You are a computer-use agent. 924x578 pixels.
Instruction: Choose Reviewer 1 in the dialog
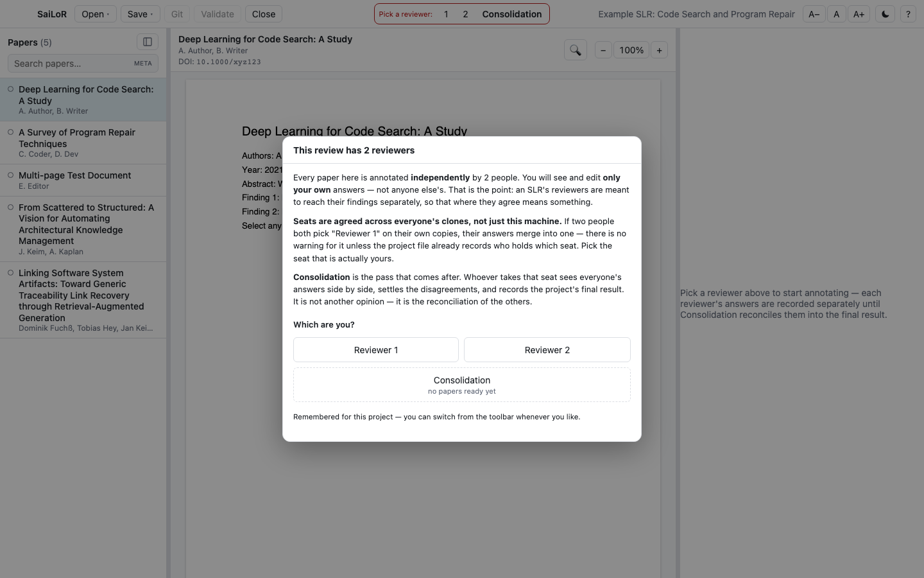point(376,350)
